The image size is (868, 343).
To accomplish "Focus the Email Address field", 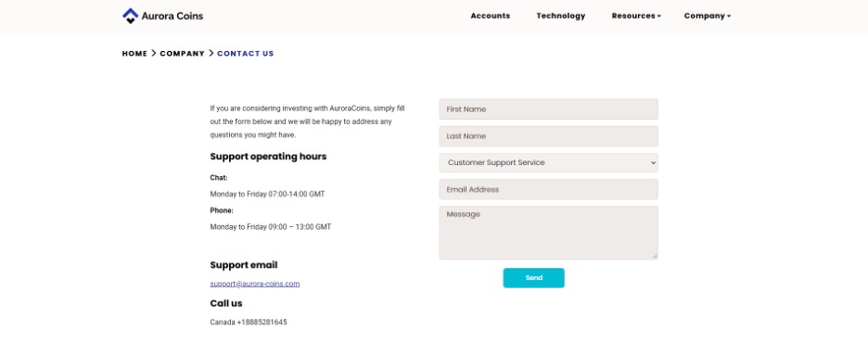I will [549, 189].
